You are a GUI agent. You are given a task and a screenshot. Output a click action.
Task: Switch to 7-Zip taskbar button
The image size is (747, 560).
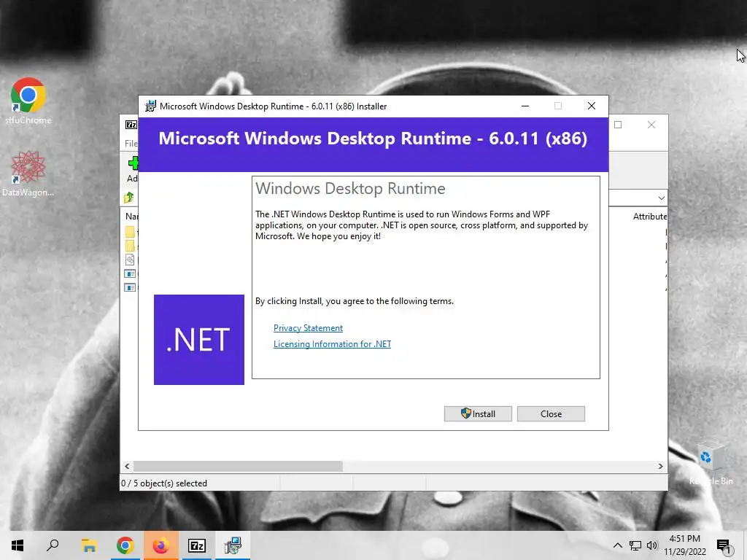(x=197, y=545)
